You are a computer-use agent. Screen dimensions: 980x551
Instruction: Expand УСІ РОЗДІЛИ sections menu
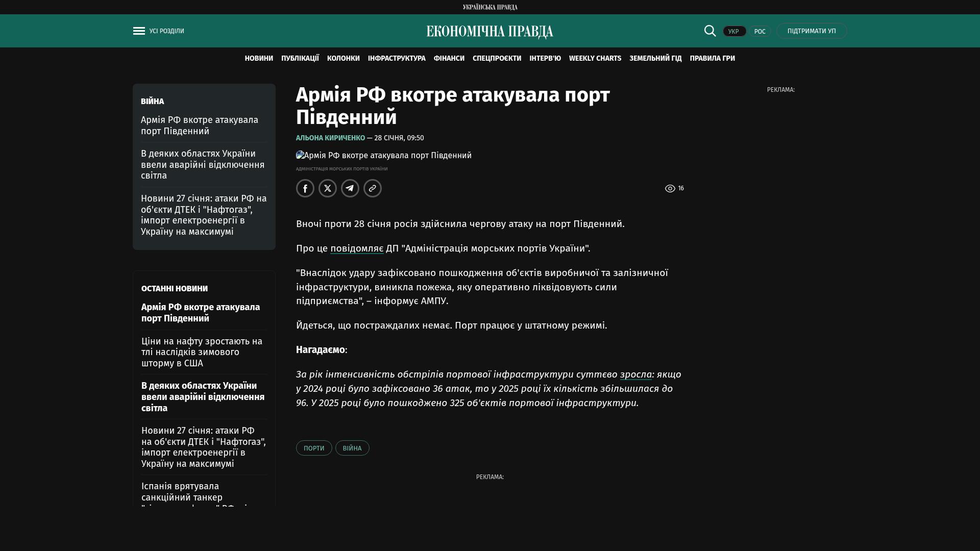click(166, 31)
